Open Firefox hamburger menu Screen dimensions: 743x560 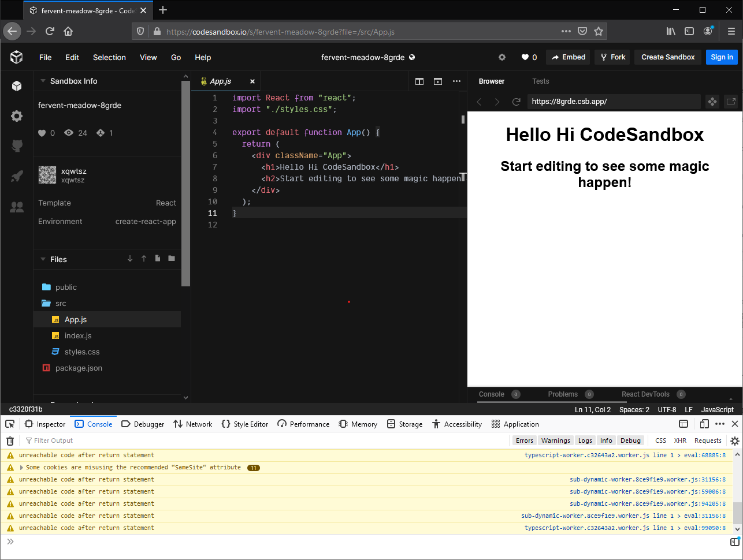click(731, 31)
